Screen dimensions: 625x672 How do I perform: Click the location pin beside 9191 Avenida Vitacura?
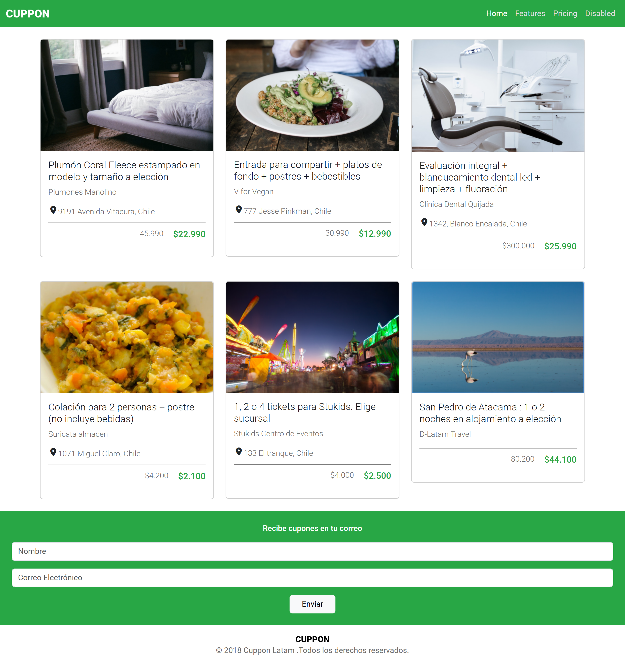pos(53,210)
